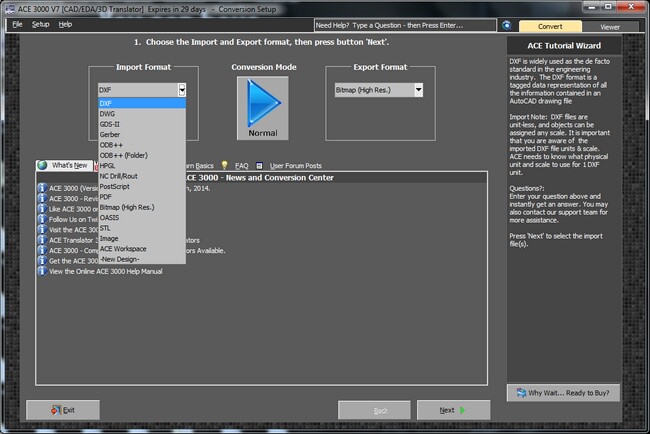Select NC Drill/Rout import format
Image resolution: width=650 pixels, height=434 pixels.
pyautogui.click(x=142, y=176)
